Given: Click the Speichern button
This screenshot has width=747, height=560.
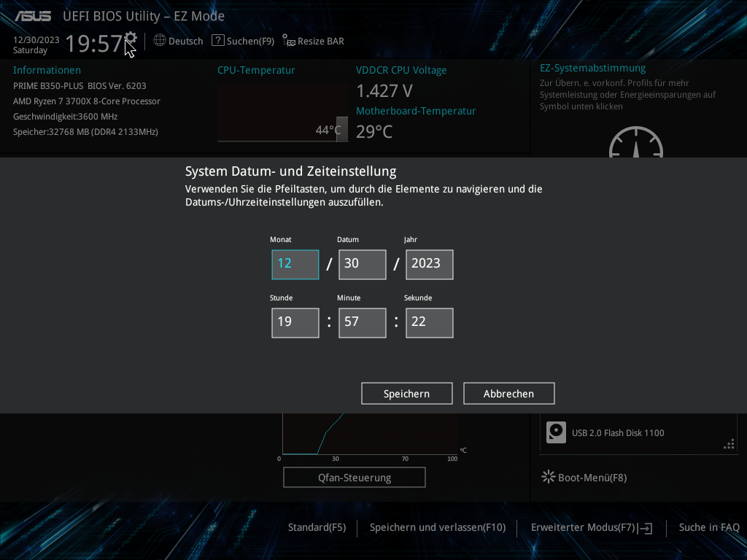Looking at the screenshot, I should coord(407,393).
